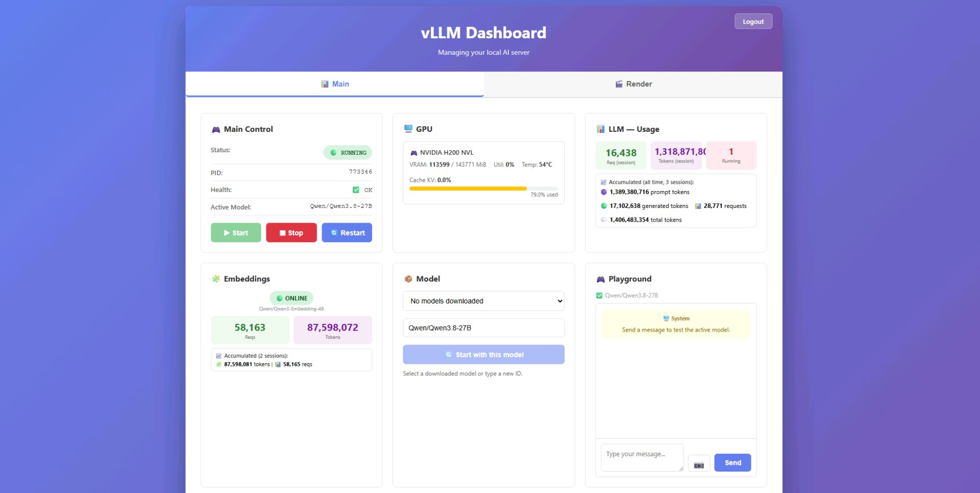The image size is (980, 493).
Task: Click the 1,406,483,354 total tokens text
Action: point(646,220)
